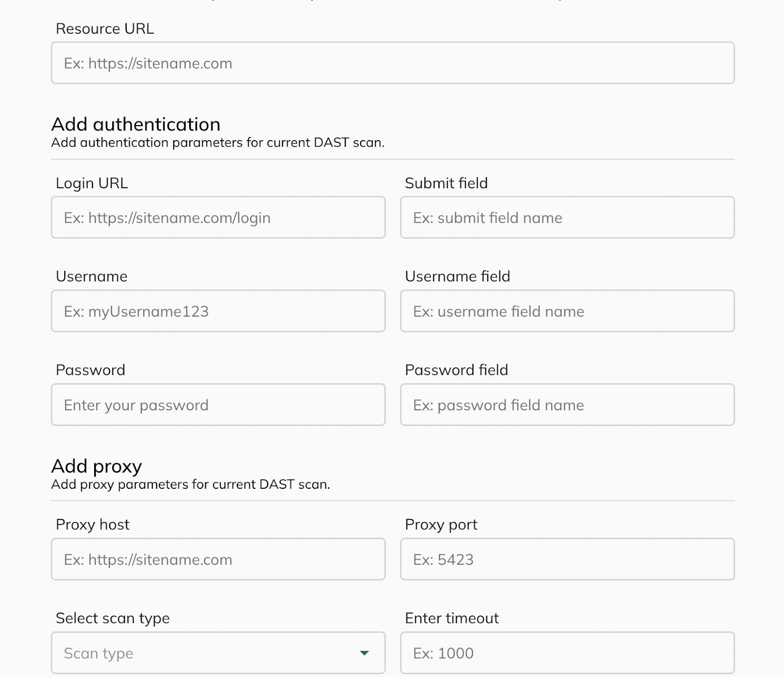Click the Scan type dropdown arrow icon
This screenshot has height=677, width=784.
coord(364,653)
